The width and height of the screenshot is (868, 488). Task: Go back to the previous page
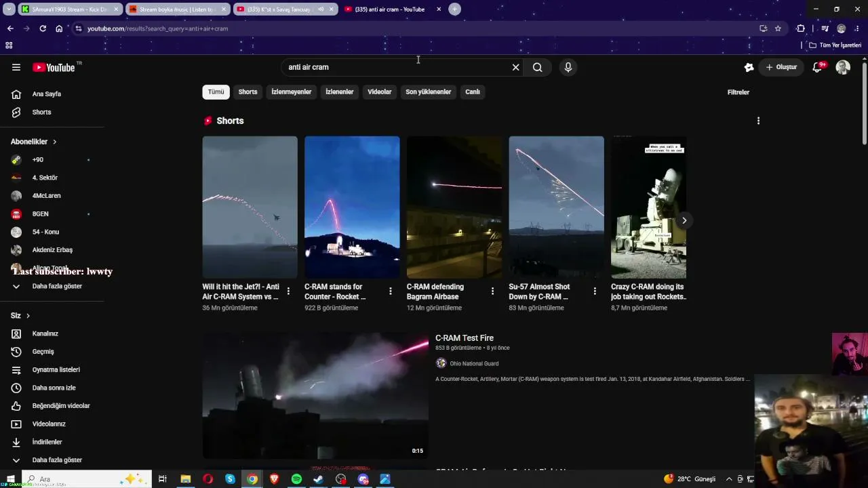[x=10, y=28]
